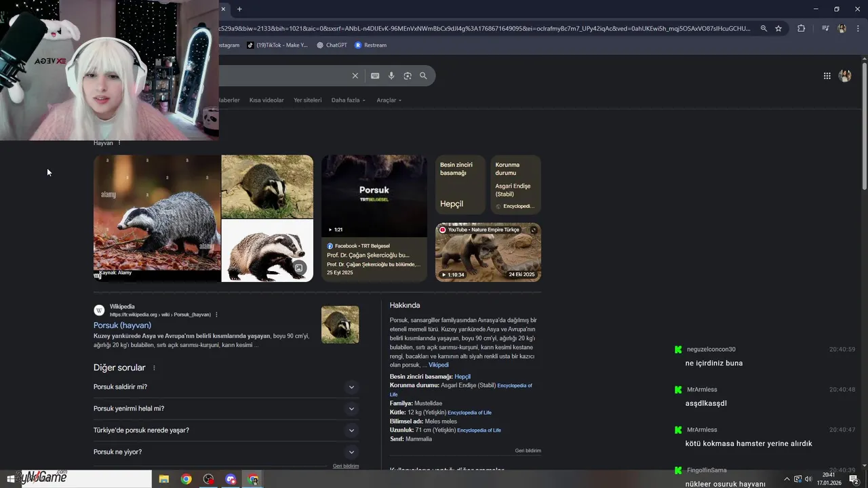Open the notification center icon

pos(854,479)
